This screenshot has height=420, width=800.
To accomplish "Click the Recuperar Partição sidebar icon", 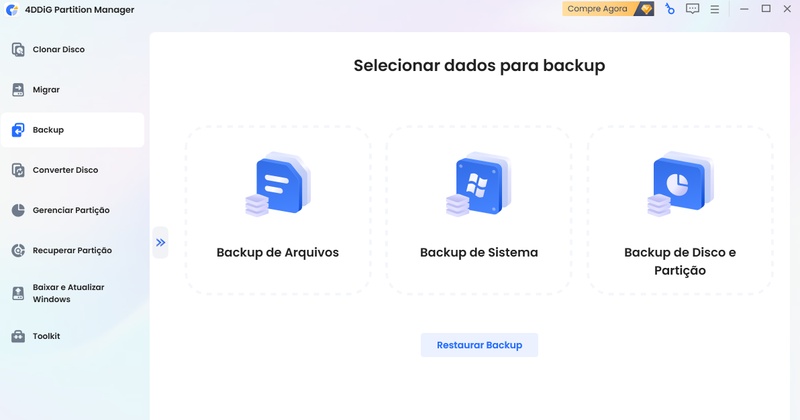I will pyautogui.click(x=18, y=251).
